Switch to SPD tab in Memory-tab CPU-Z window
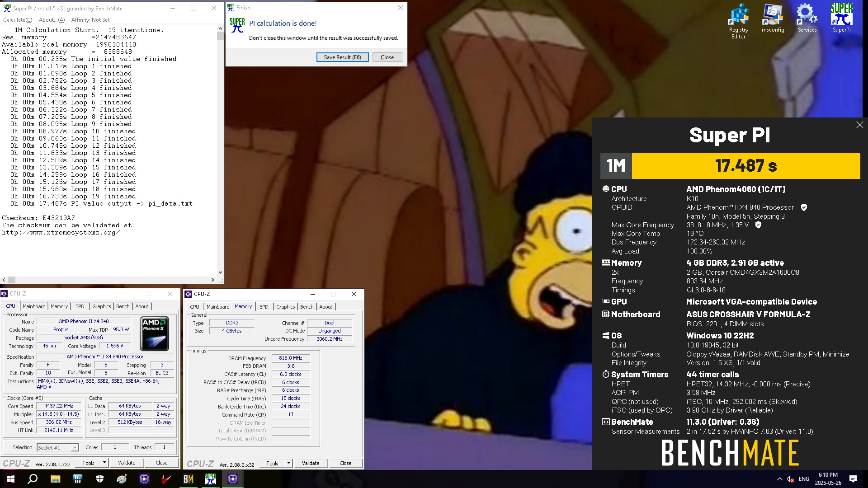868x488 pixels. tap(264, 307)
